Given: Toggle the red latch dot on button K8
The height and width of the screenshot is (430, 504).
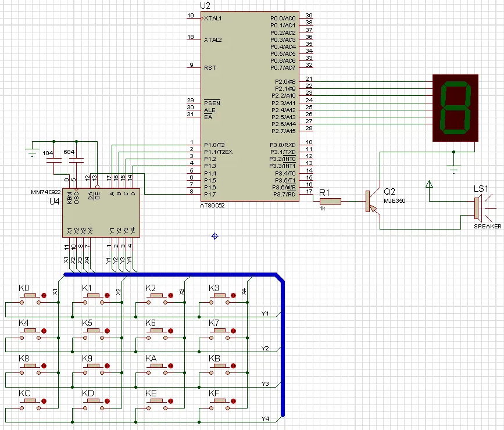Looking at the screenshot, I should point(44,365).
